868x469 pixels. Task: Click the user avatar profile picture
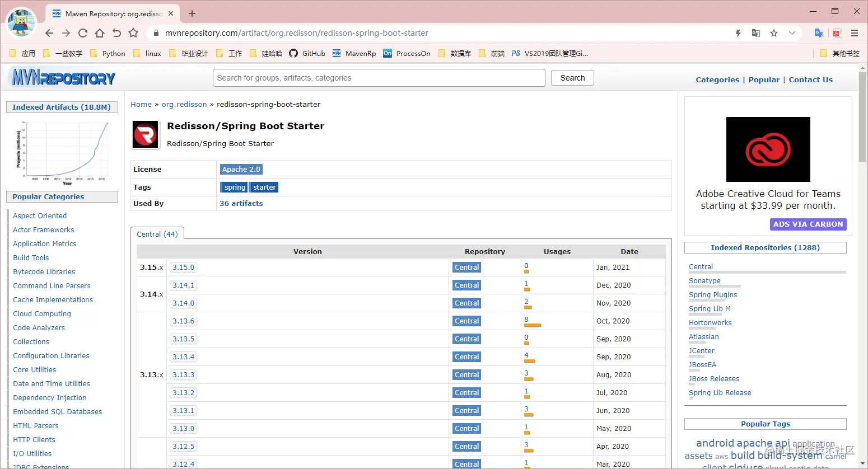point(21,22)
